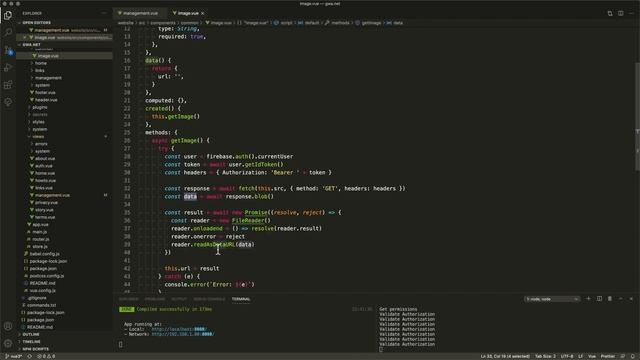Kill the terminal with trash icon
The image size is (640, 360).
pos(610,299)
